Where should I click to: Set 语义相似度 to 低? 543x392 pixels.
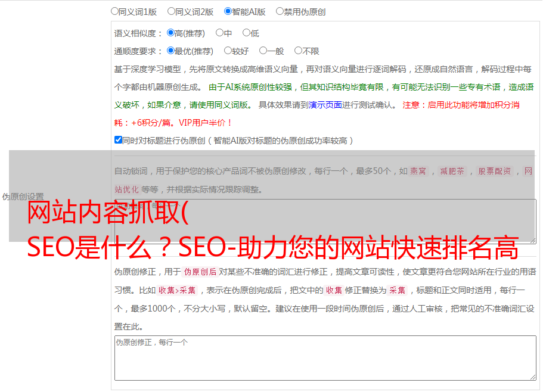[246, 33]
